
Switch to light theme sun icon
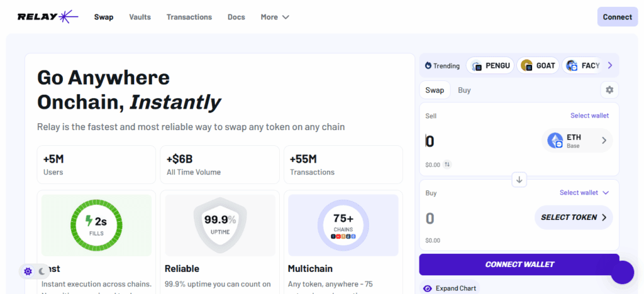coord(28,271)
